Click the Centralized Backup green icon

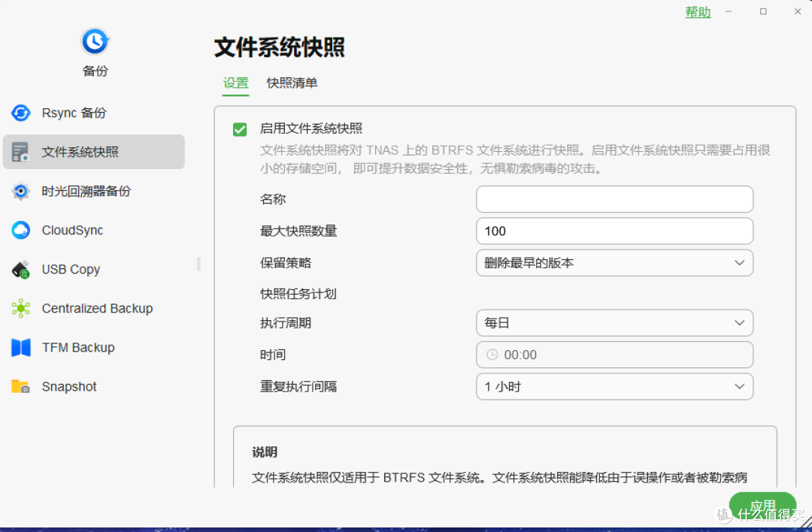21,308
